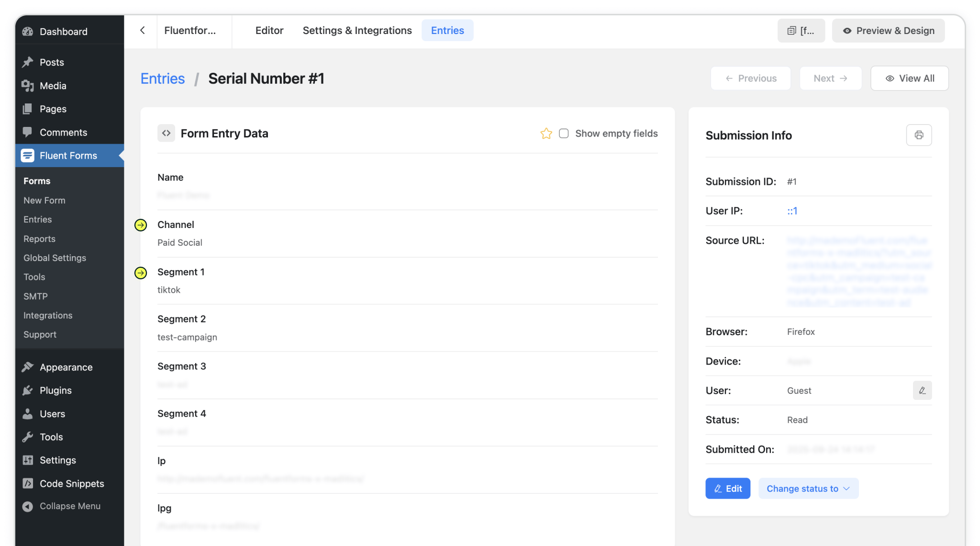Go to the Next entry
980x546 pixels.
830,79
